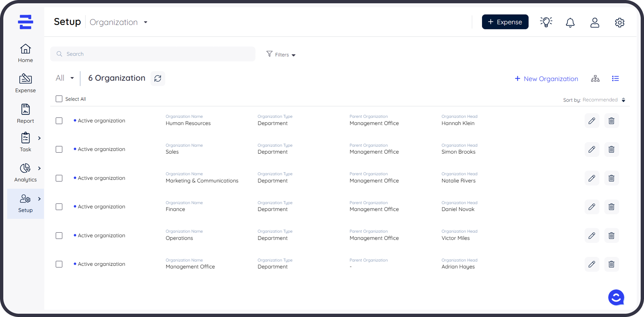Open the user profile icon
This screenshot has height=317, width=644.
click(595, 22)
